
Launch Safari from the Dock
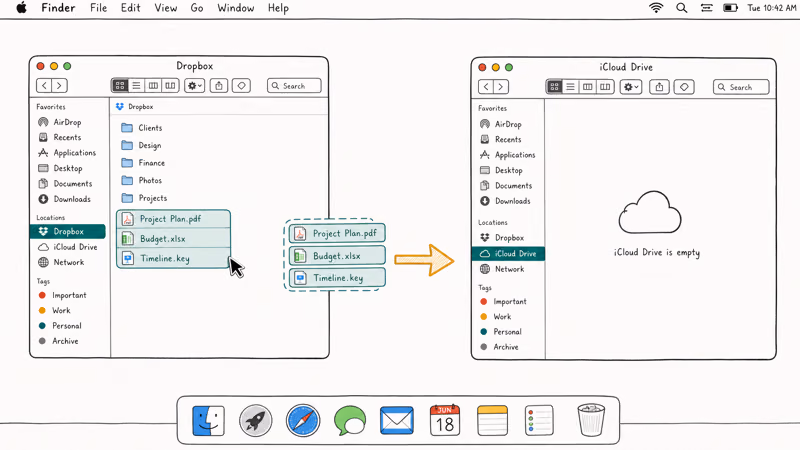click(303, 421)
